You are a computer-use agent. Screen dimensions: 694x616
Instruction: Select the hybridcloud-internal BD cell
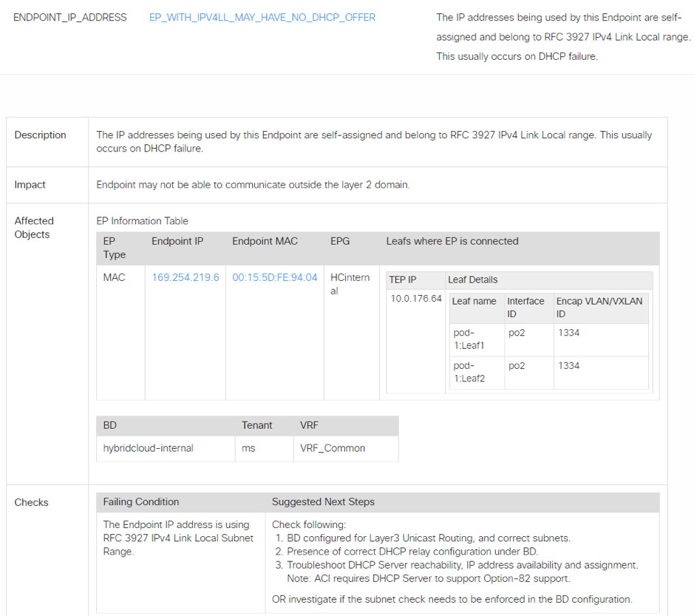click(x=148, y=448)
